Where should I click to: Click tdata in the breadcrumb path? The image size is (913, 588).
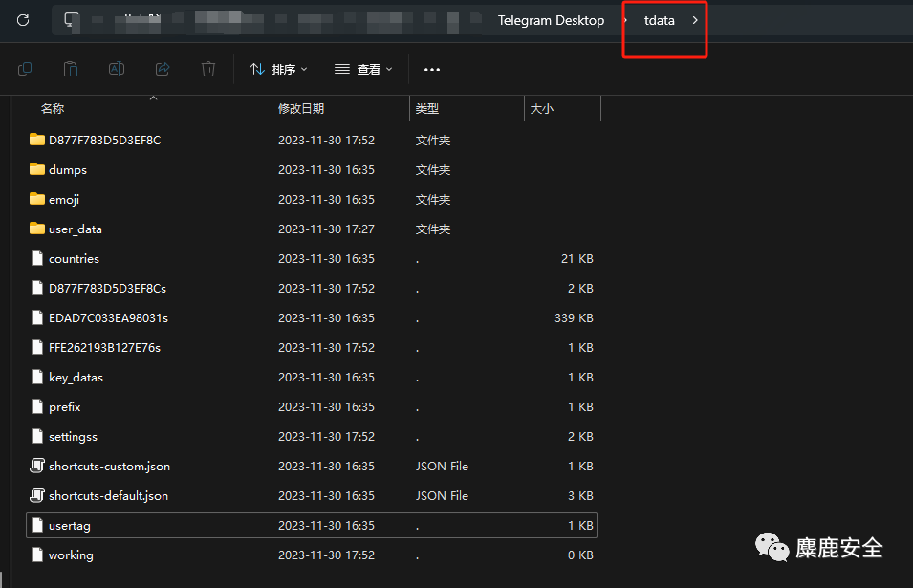tap(659, 20)
